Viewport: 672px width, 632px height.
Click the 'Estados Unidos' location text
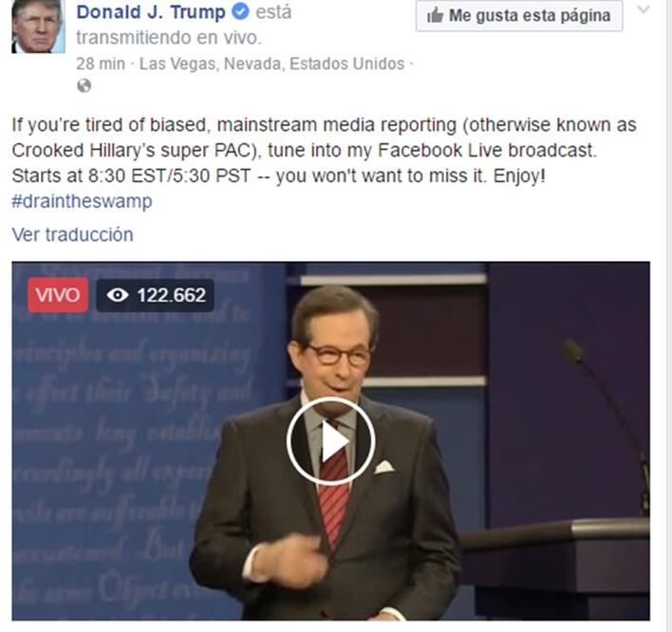346,64
